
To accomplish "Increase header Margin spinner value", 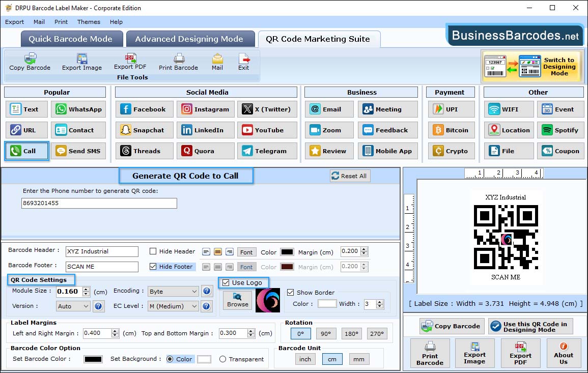I will (364, 249).
